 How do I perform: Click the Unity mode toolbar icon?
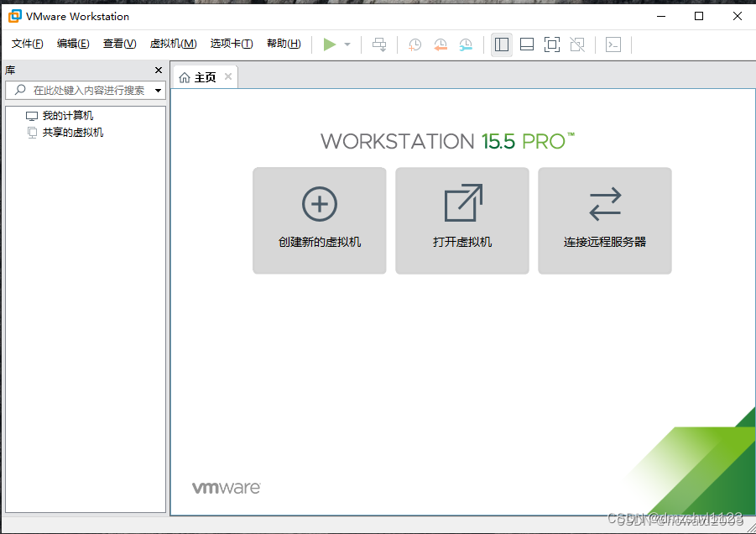coord(577,44)
